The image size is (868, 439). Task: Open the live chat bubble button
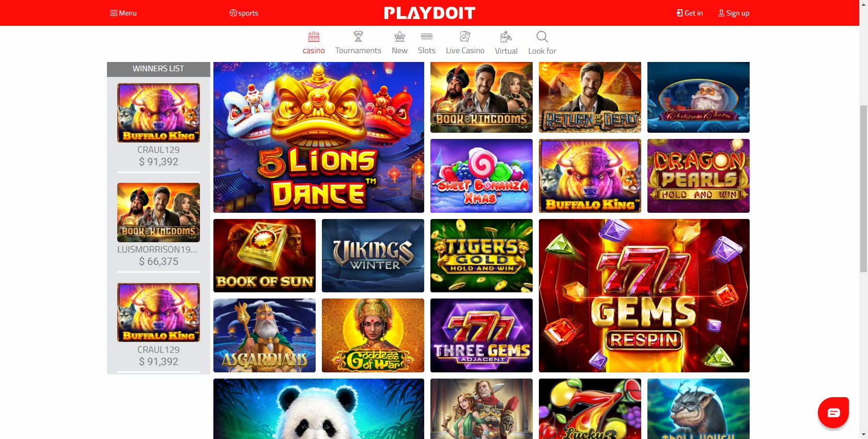833,412
